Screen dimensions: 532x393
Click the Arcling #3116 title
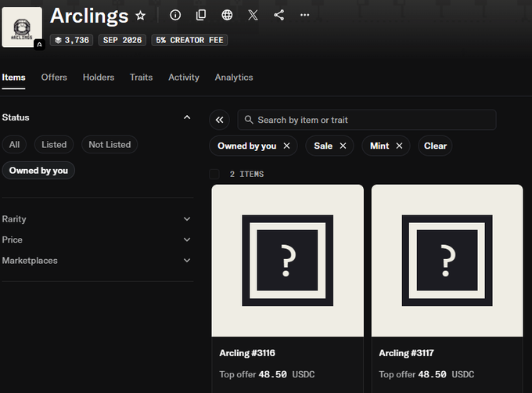click(247, 353)
